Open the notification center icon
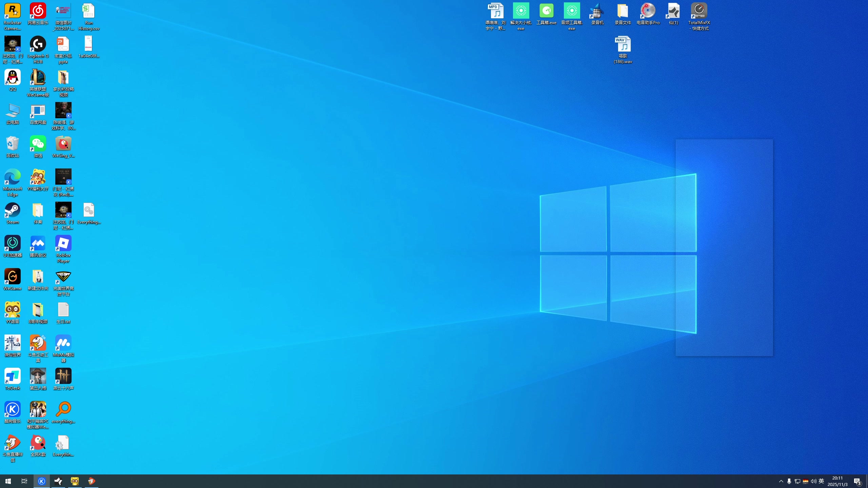 pyautogui.click(x=857, y=481)
